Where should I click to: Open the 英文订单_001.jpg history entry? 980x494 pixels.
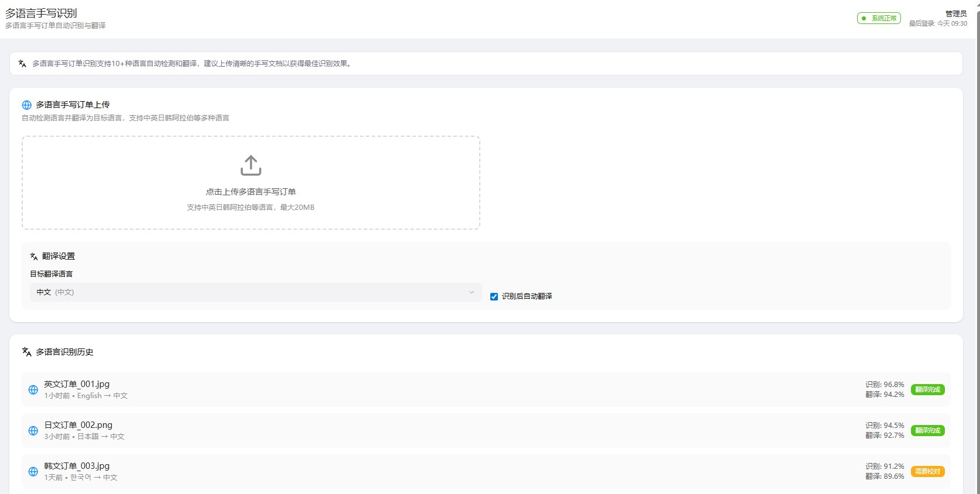pyautogui.click(x=77, y=384)
